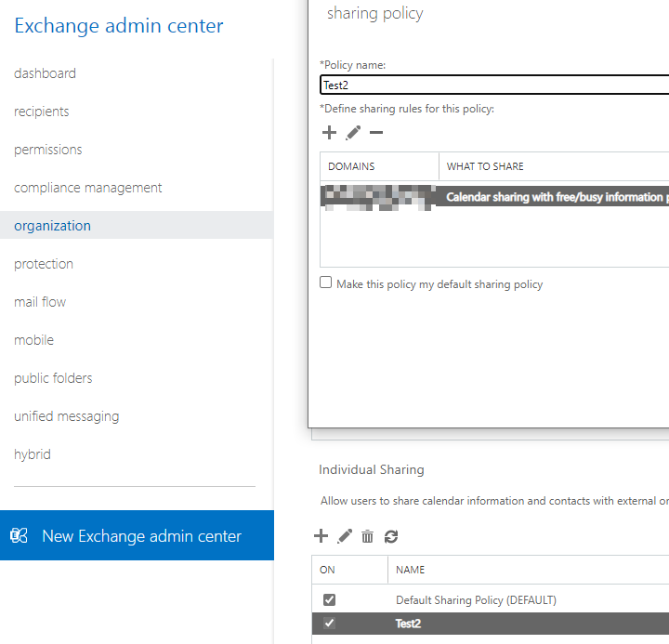This screenshot has height=644, width=669.
Task: Edit the selected individual sharing policy
Action: 345,536
